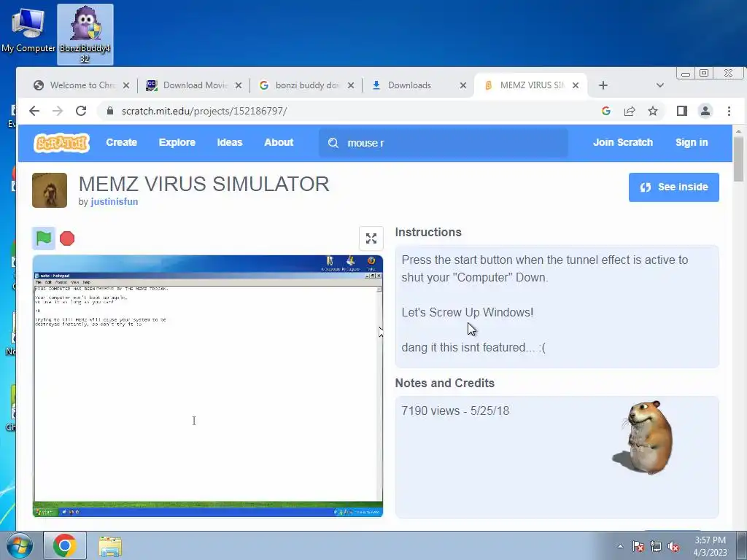Switch to Download Movie tab

pyautogui.click(x=193, y=85)
